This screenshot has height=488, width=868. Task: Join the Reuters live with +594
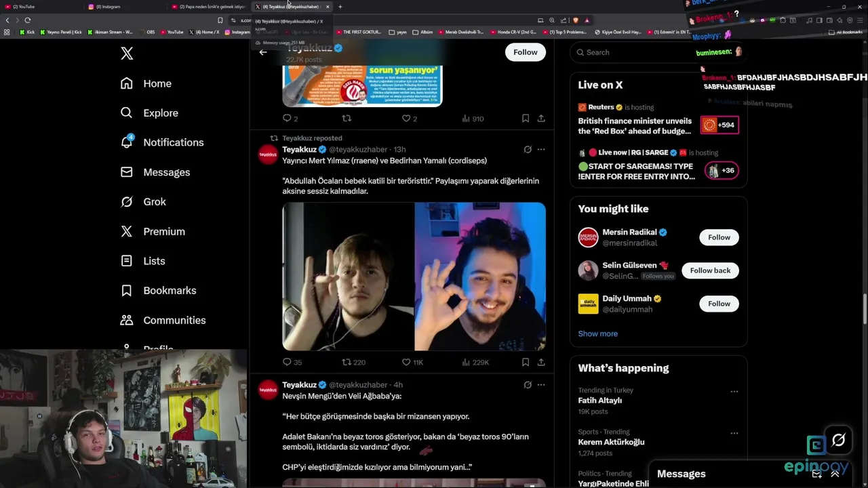click(x=719, y=125)
